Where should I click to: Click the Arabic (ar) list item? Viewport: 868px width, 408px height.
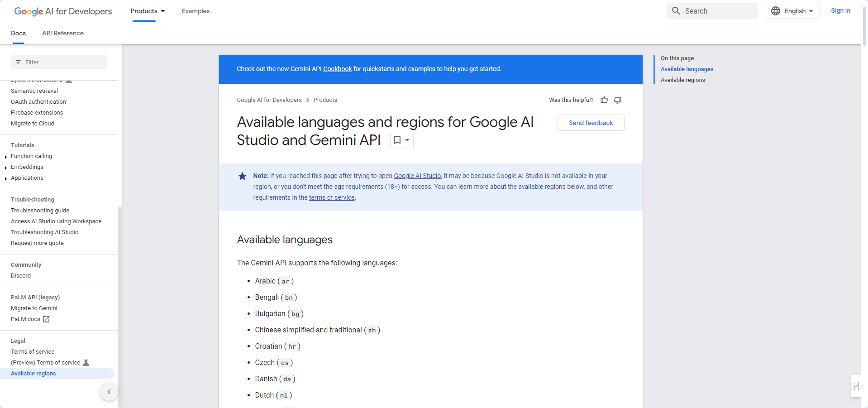tap(274, 281)
